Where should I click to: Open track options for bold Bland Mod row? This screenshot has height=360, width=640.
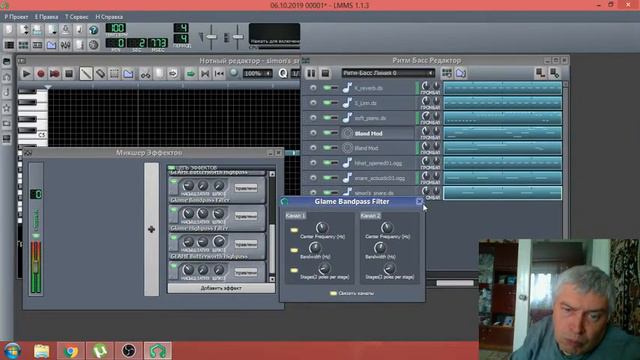(313, 133)
